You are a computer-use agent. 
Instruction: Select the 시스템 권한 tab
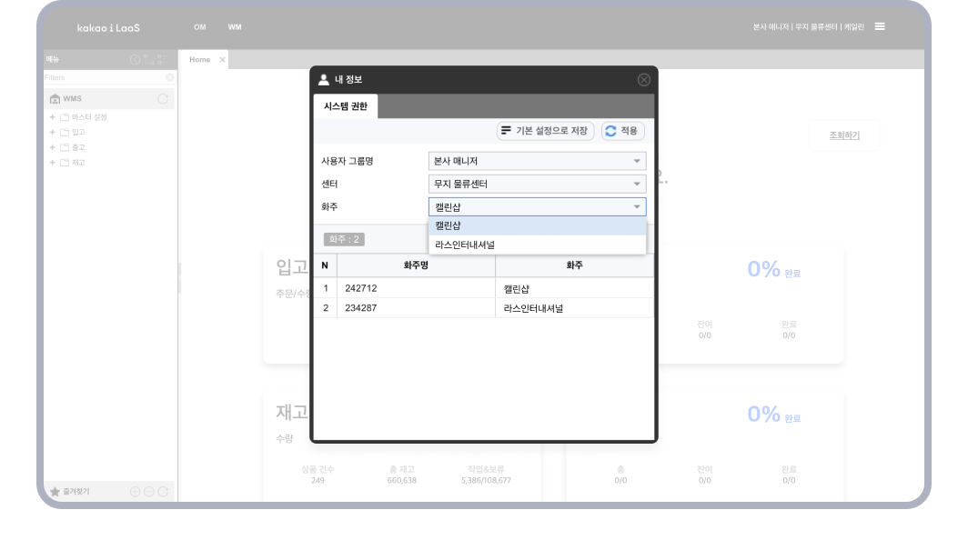(346, 106)
